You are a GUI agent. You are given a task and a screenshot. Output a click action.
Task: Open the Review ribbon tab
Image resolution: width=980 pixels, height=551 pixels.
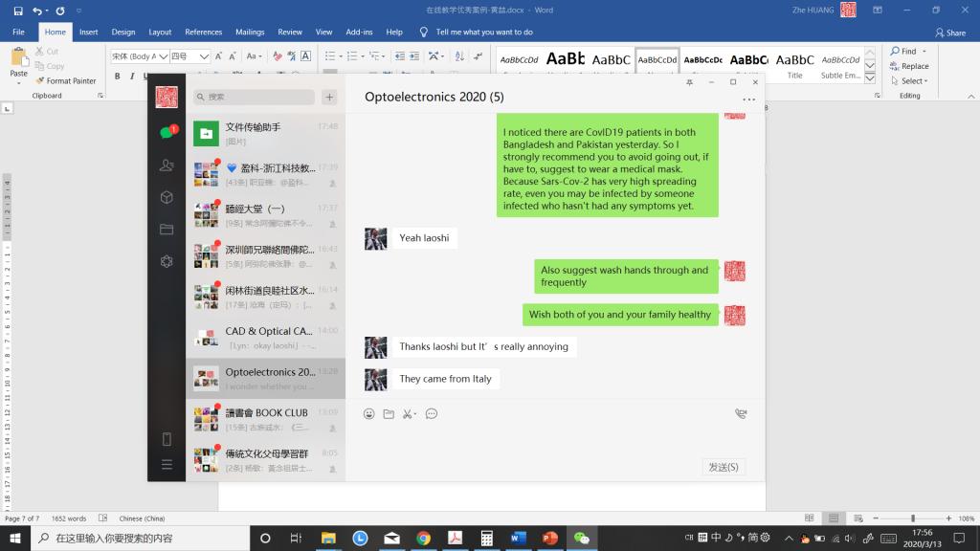[x=289, y=32]
